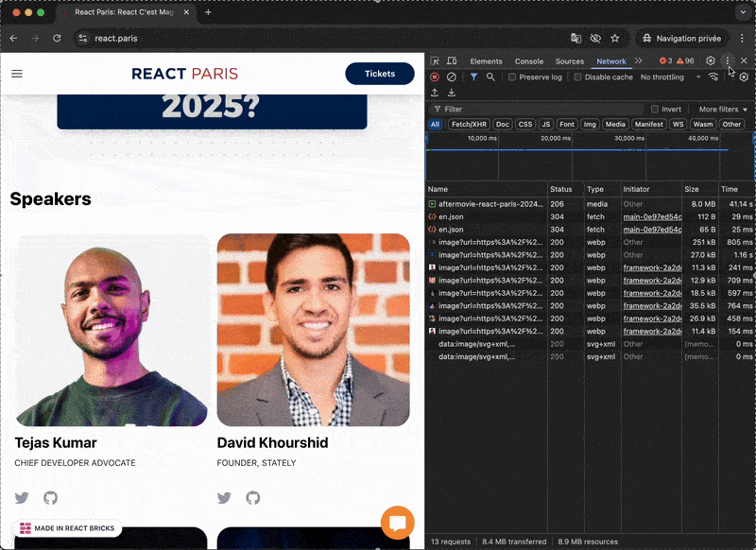
Task: Toggle the device toolbar icon in DevTools
Action: [452, 61]
